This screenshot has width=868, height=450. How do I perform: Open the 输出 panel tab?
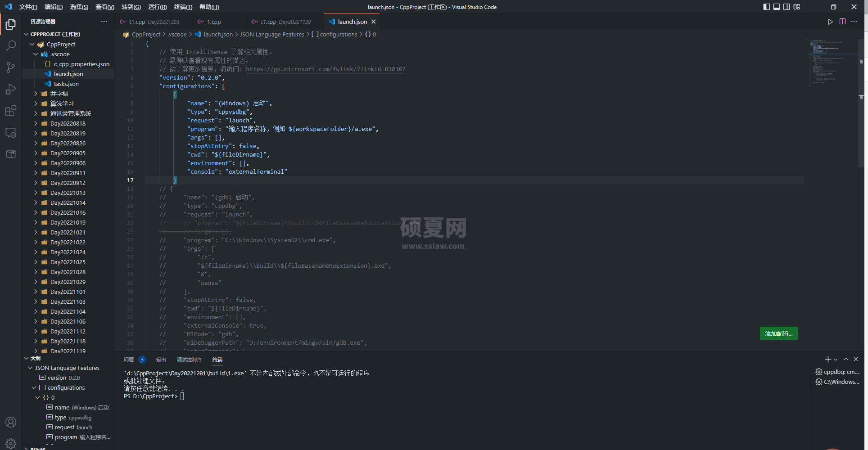click(x=161, y=360)
